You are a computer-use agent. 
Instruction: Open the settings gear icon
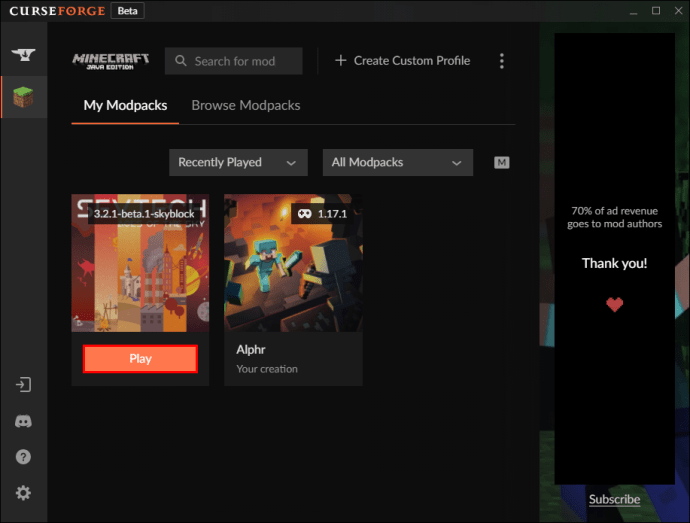(x=23, y=493)
